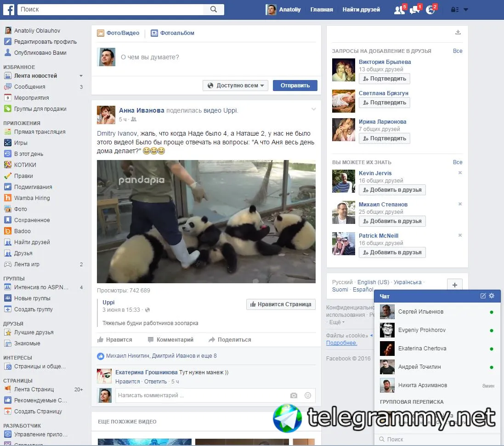The width and height of the screenshot is (504, 446).
Task: Click the Отправить button
Action: (x=295, y=85)
